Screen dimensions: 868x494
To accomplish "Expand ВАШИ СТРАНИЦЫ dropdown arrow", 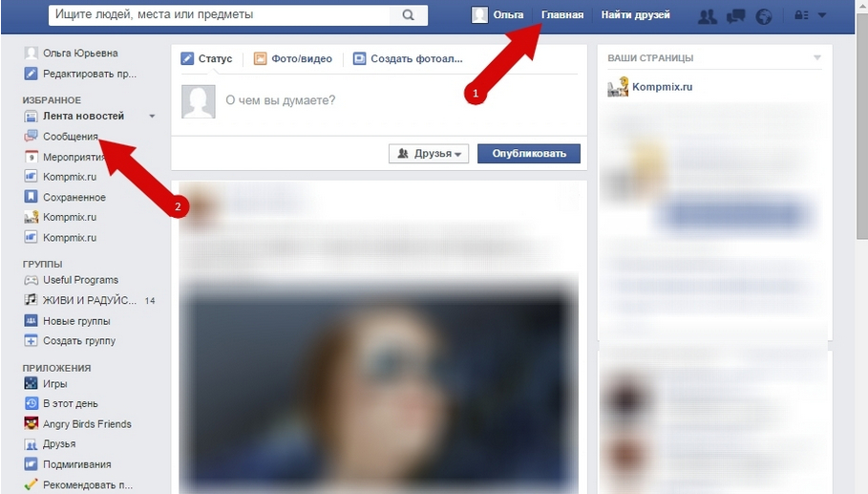I will pyautogui.click(x=817, y=57).
